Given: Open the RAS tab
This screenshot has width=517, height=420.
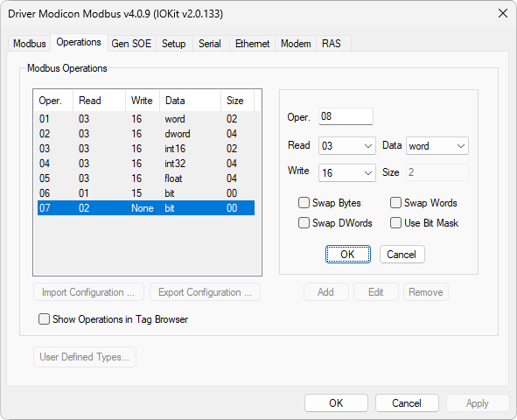Looking at the screenshot, I should point(332,44).
